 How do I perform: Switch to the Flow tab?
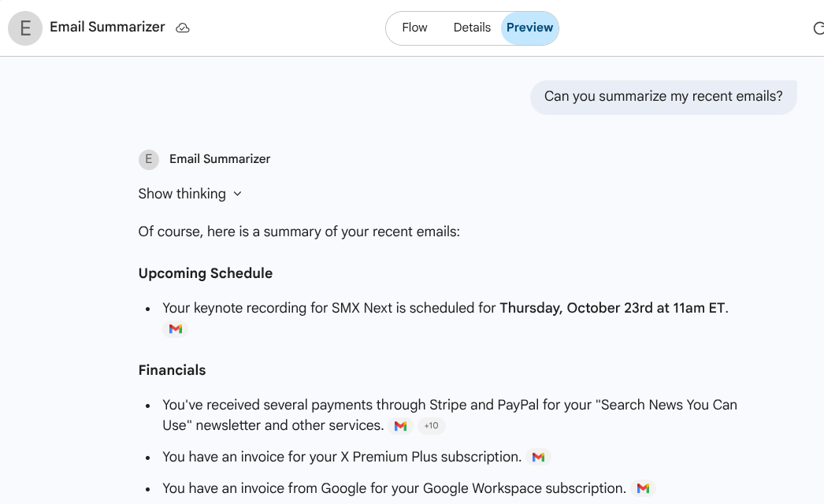pos(414,28)
